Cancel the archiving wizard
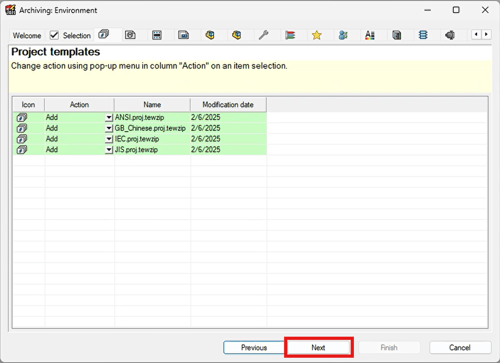The image size is (500, 363). pos(460,347)
